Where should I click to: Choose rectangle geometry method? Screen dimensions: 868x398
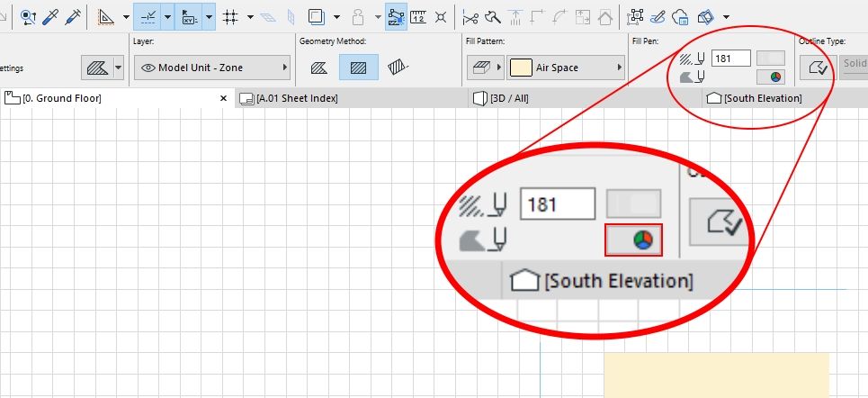click(x=359, y=68)
